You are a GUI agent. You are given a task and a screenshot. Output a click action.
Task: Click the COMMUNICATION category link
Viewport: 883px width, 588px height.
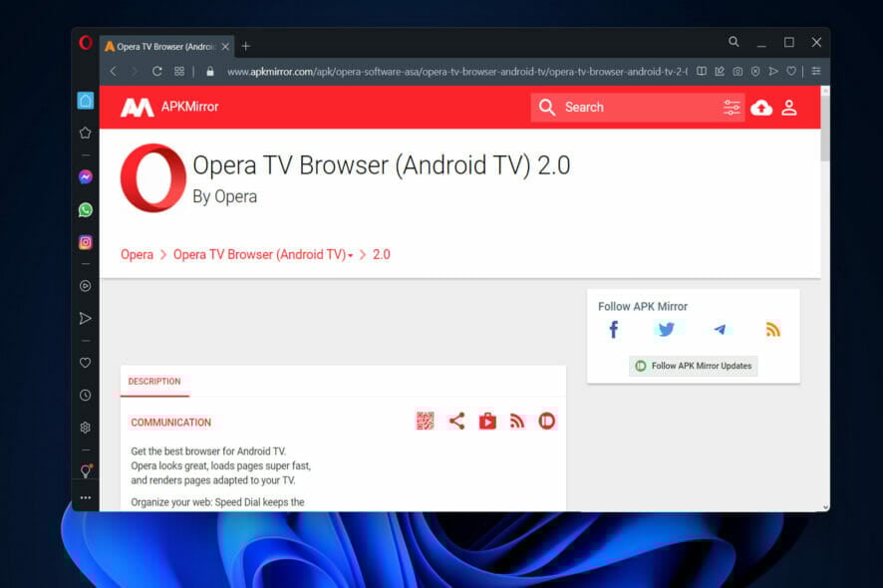171,423
